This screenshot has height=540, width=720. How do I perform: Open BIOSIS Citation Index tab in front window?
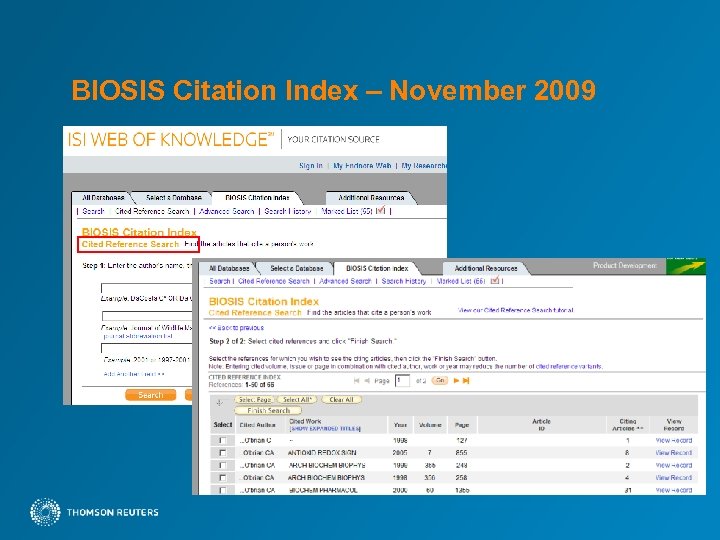[377, 268]
